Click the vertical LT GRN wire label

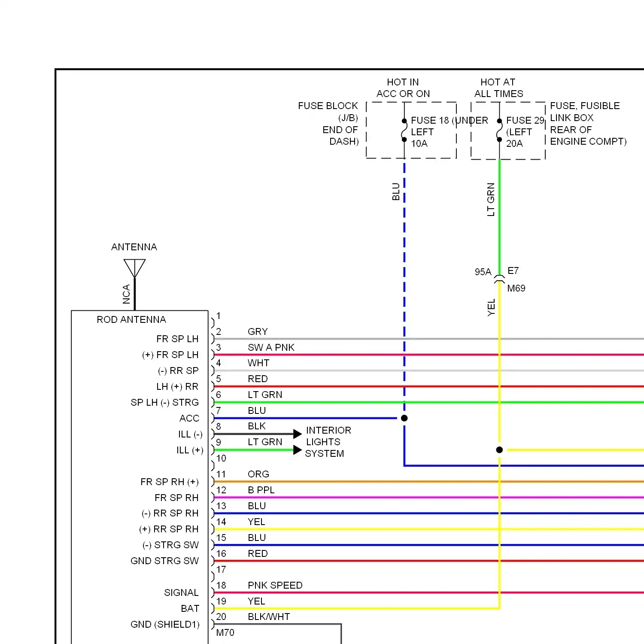(x=491, y=199)
